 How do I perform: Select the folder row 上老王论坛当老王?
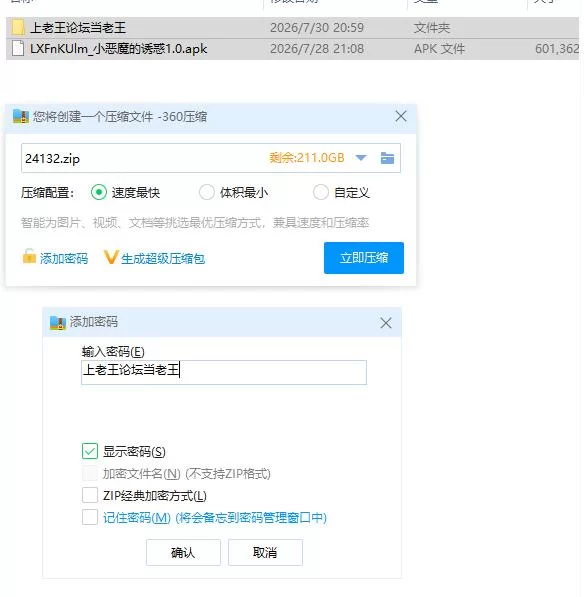(292, 27)
